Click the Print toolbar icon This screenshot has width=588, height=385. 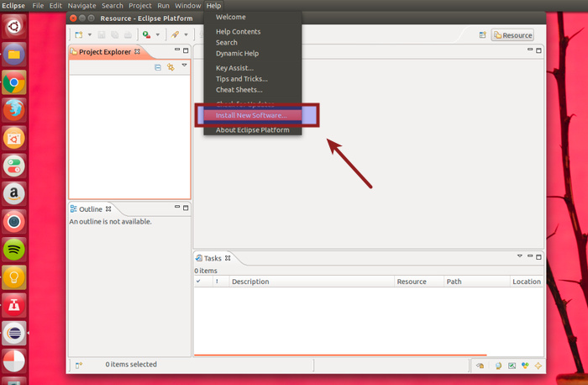click(x=128, y=35)
